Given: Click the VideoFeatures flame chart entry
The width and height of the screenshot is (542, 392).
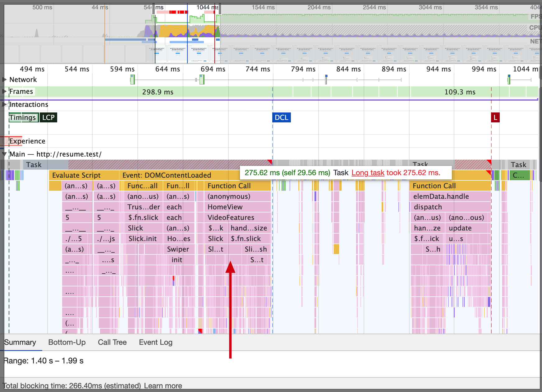Looking at the screenshot, I should pos(238,217).
